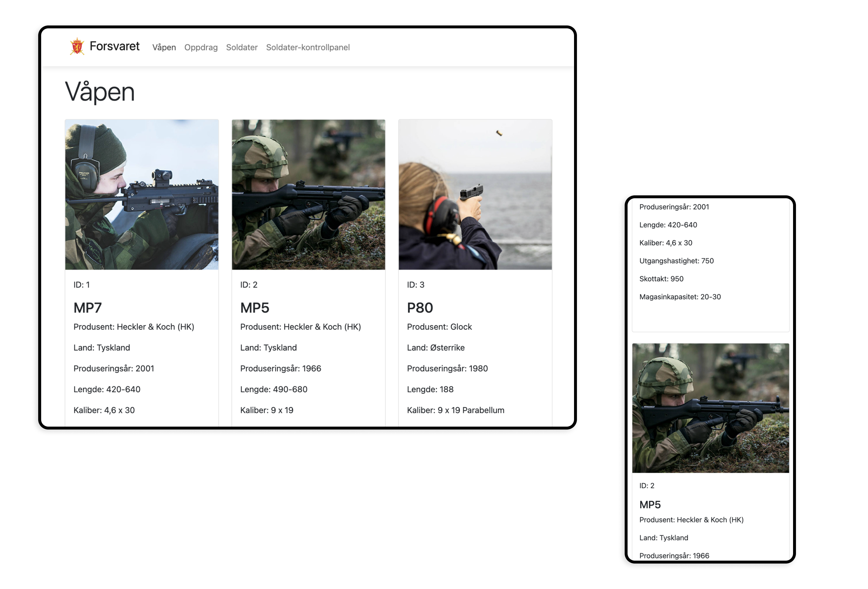Viewport: 868px width, 589px height.
Task: Click 'Utgangshastighet: 750' in mobile view
Action: tap(676, 261)
